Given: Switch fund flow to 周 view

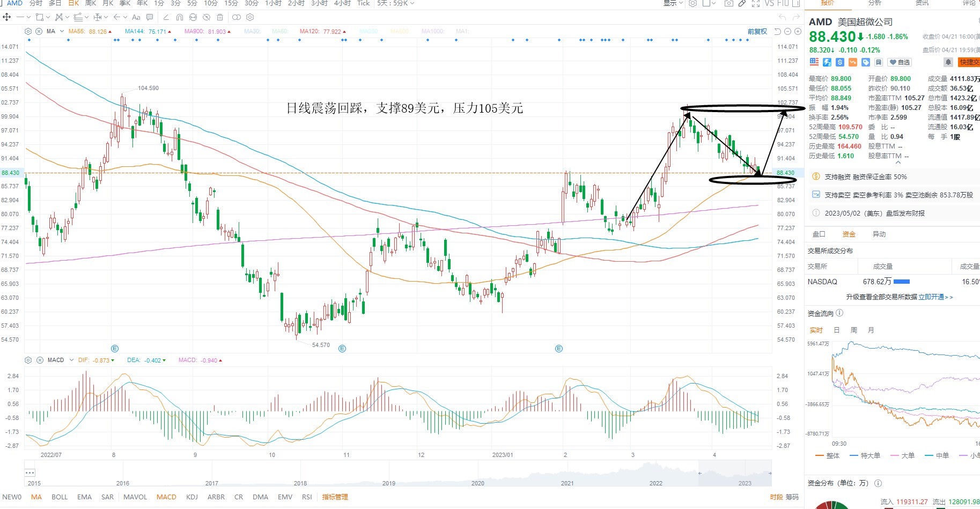Looking at the screenshot, I should 854,330.
